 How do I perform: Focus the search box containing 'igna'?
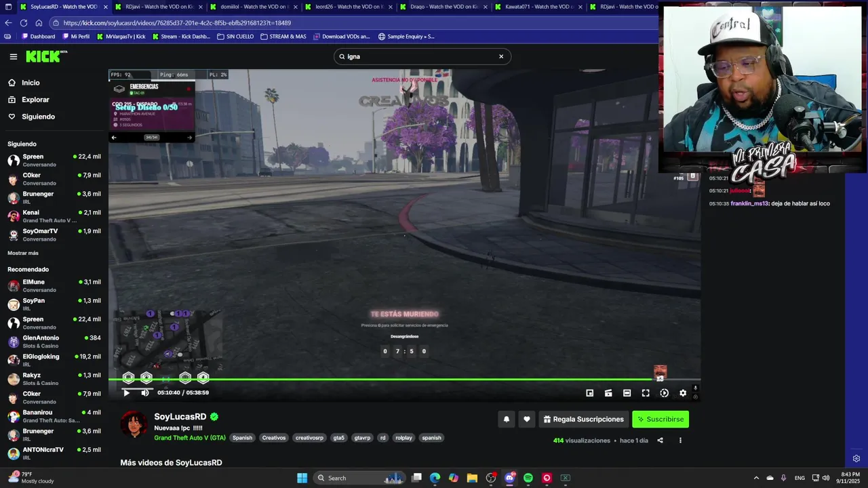click(422, 57)
